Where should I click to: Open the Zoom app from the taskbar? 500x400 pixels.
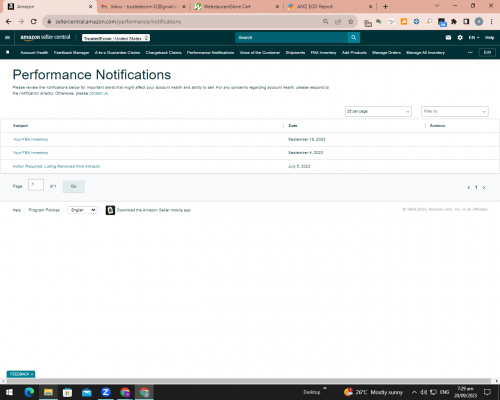point(106,392)
